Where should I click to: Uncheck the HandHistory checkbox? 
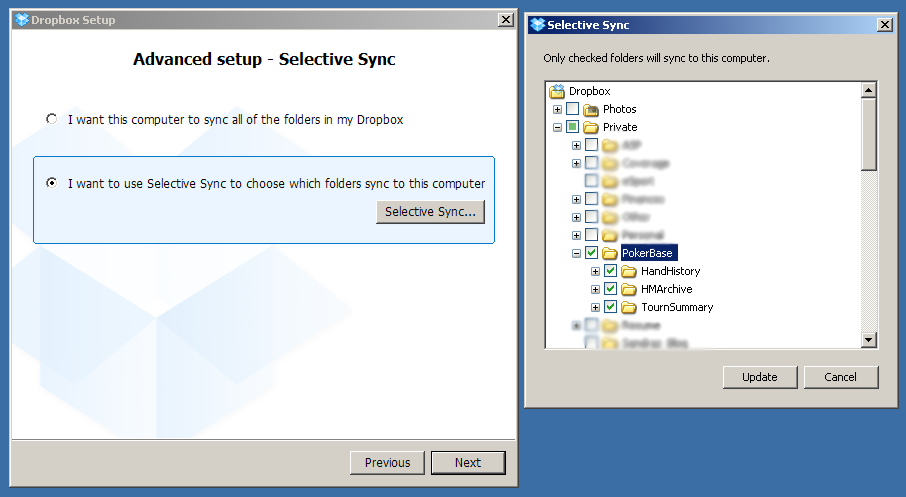611,271
